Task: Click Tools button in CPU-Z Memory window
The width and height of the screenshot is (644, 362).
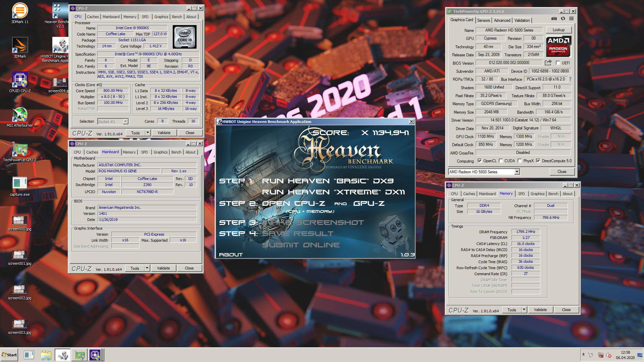Action: tap(512, 310)
